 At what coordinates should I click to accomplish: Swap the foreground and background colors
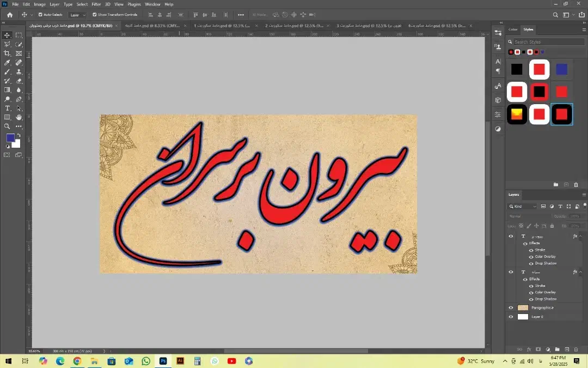(19, 135)
